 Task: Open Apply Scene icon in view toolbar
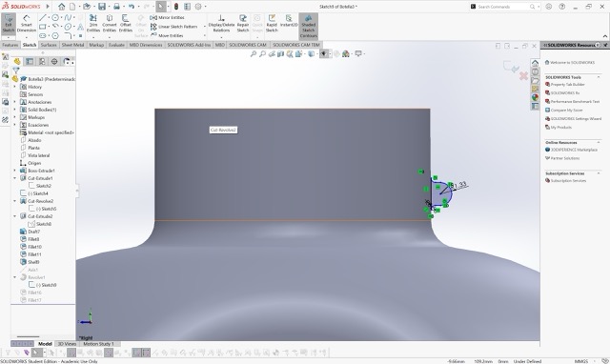(346, 54)
